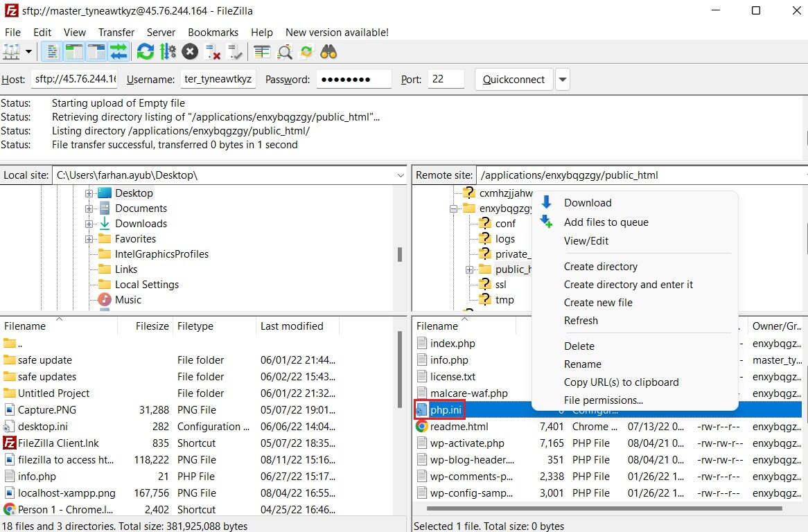Select View/Edit from the context menu

pyautogui.click(x=635, y=240)
